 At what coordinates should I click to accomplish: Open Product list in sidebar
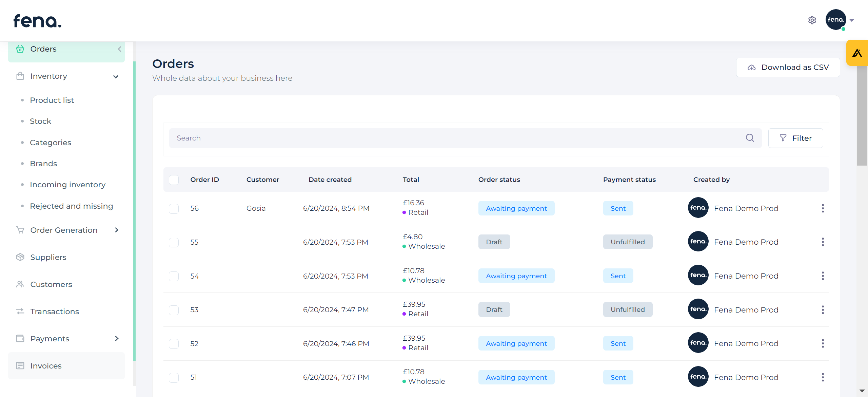52,100
